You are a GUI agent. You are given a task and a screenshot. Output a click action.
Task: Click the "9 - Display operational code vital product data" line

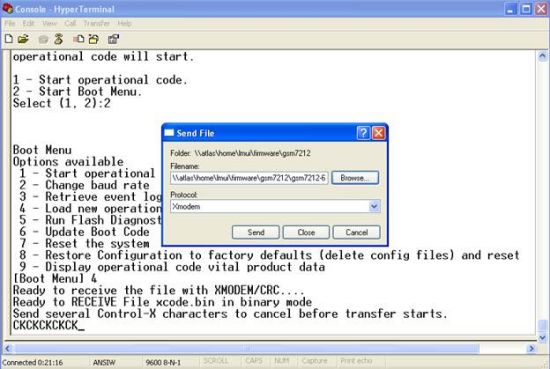point(172,267)
